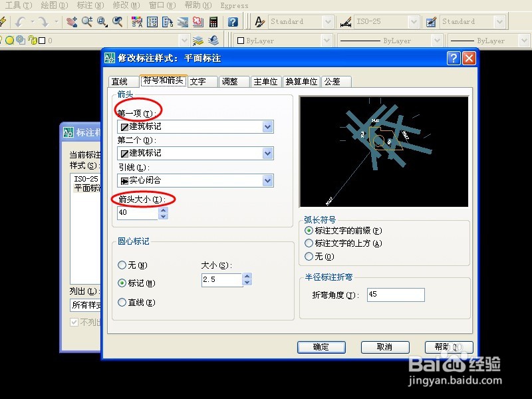
Task: Open the DesignCenter grid icon
Action: coord(152,22)
